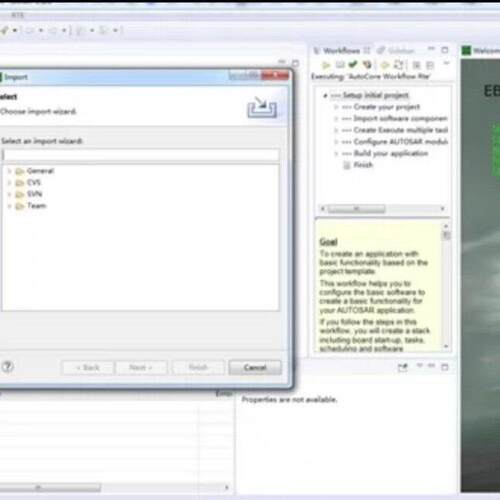Click the import wizard filter text field
Image resolution: width=500 pixels, height=500 pixels.
[x=141, y=155]
